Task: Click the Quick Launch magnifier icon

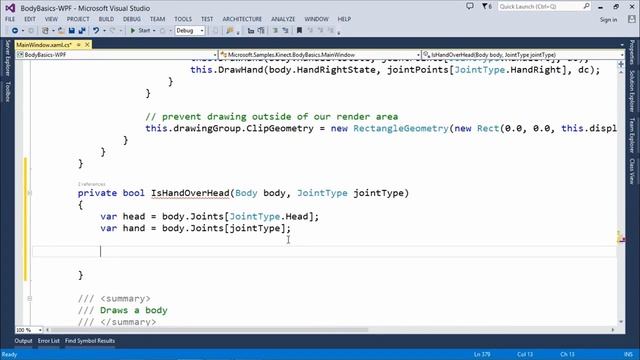Action: pos(586,6)
